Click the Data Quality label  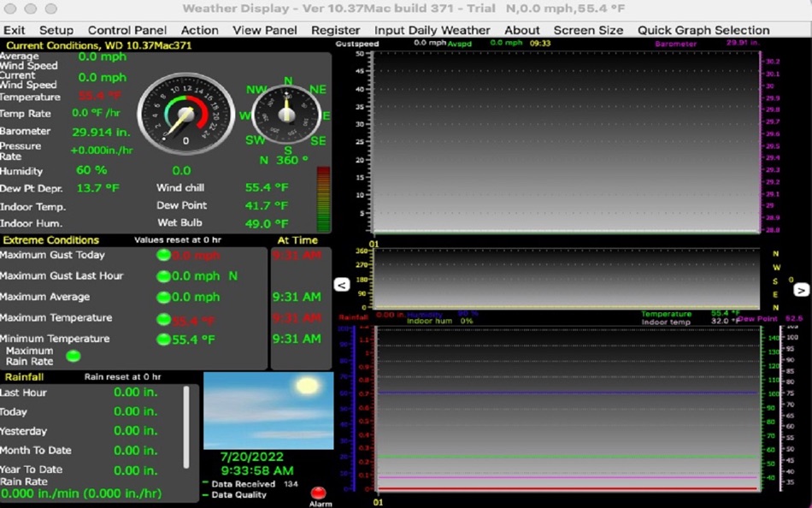pos(239,494)
